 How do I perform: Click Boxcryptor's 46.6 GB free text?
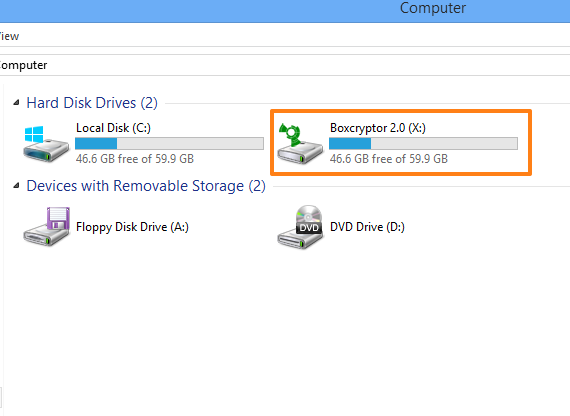[389, 159]
